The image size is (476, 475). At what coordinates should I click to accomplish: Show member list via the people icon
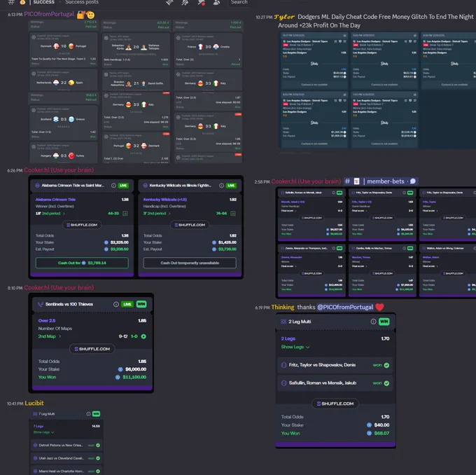click(216, 2)
